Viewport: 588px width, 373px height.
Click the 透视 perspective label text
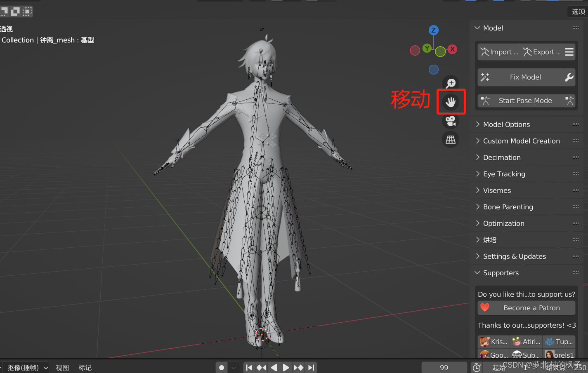pyautogui.click(x=6, y=29)
